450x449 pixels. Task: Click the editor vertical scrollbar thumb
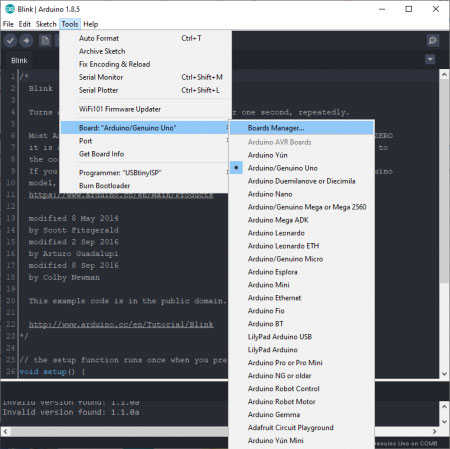(x=444, y=182)
